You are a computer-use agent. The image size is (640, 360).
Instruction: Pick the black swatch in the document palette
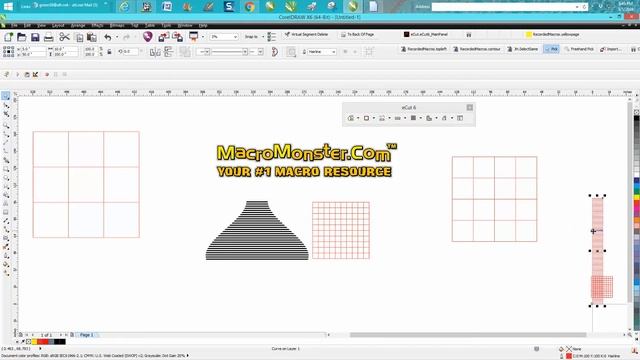(60, 342)
